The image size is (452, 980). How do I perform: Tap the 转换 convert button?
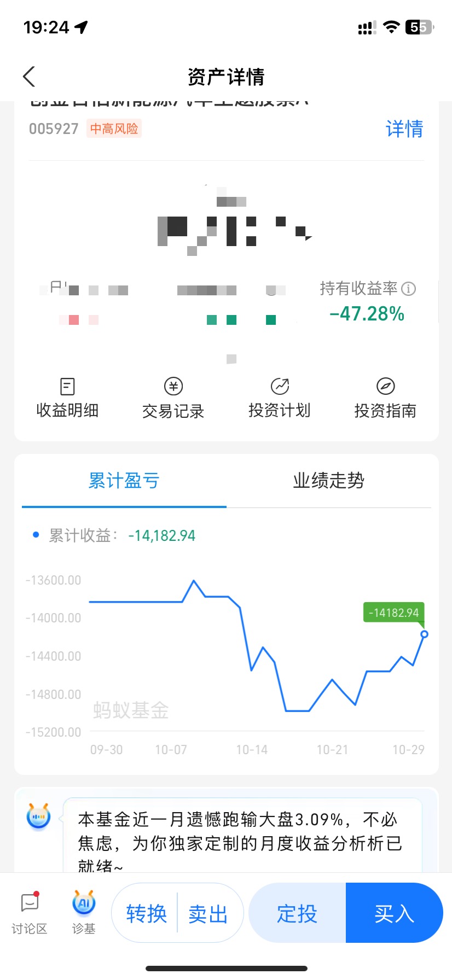coord(146,914)
